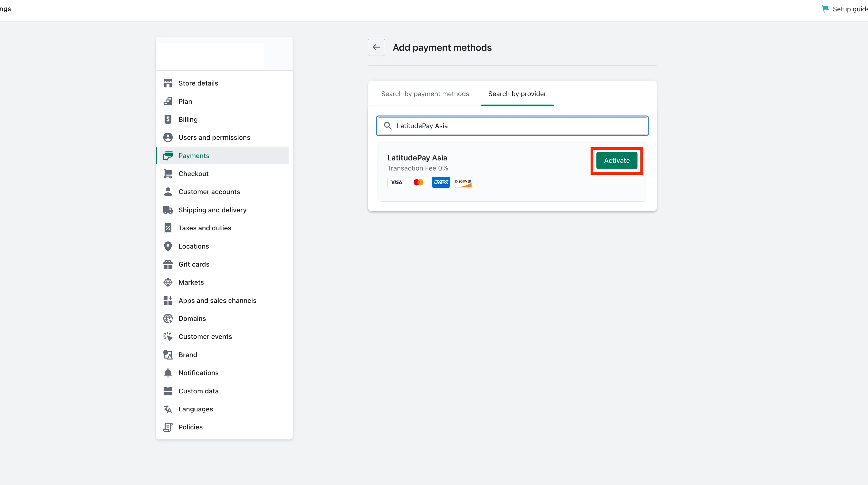Click the Policies document icon
This screenshot has width=868, height=485.
[x=168, y=427]
